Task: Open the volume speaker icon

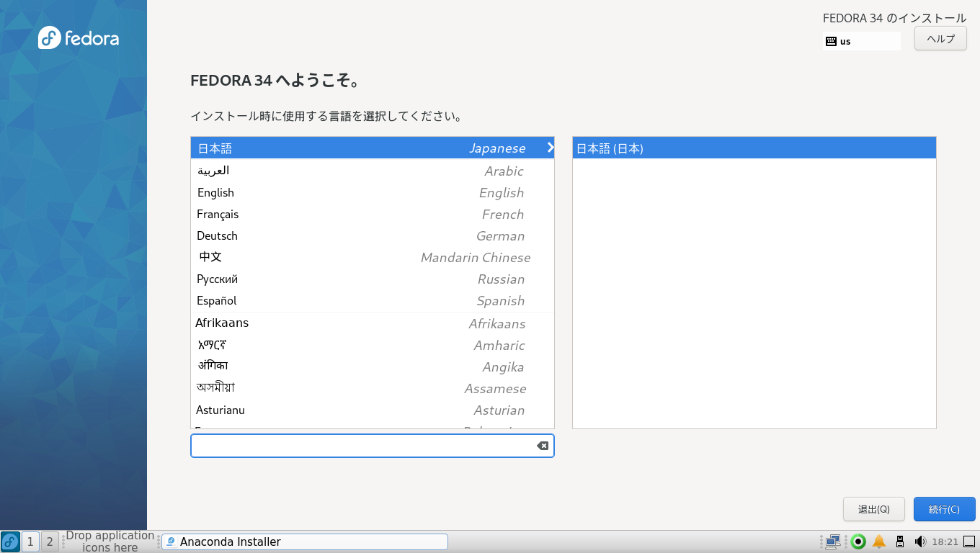Action: point(919,541)
